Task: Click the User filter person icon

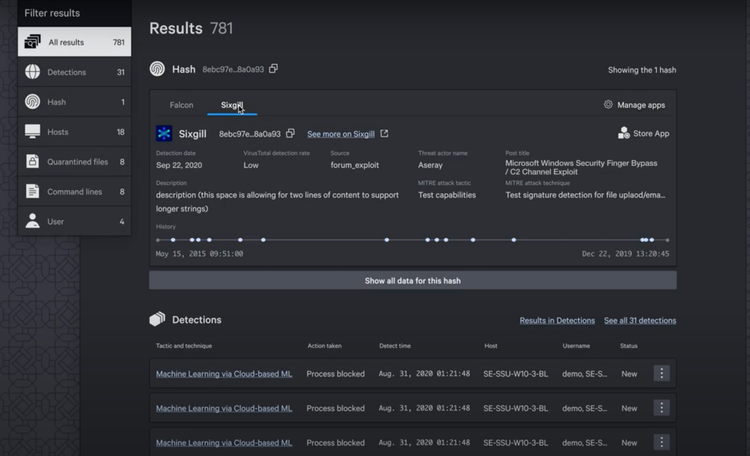Action: (x=32, y=221)
